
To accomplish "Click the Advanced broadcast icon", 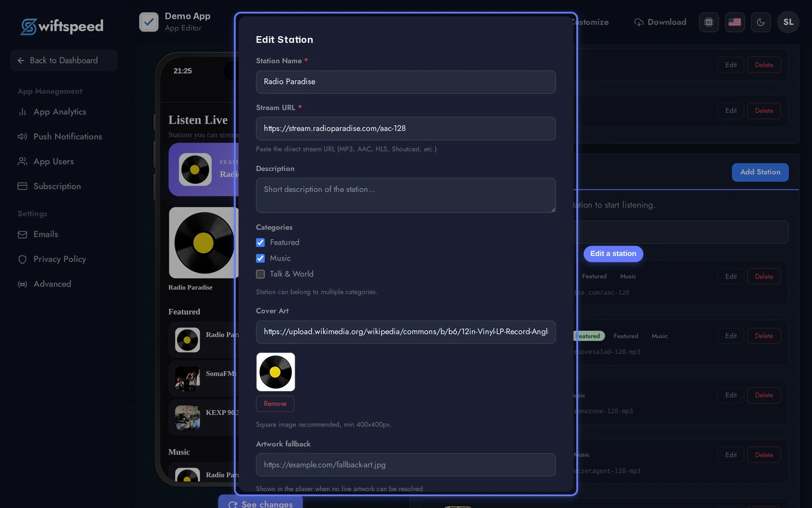I will click(x=23, y=284).
